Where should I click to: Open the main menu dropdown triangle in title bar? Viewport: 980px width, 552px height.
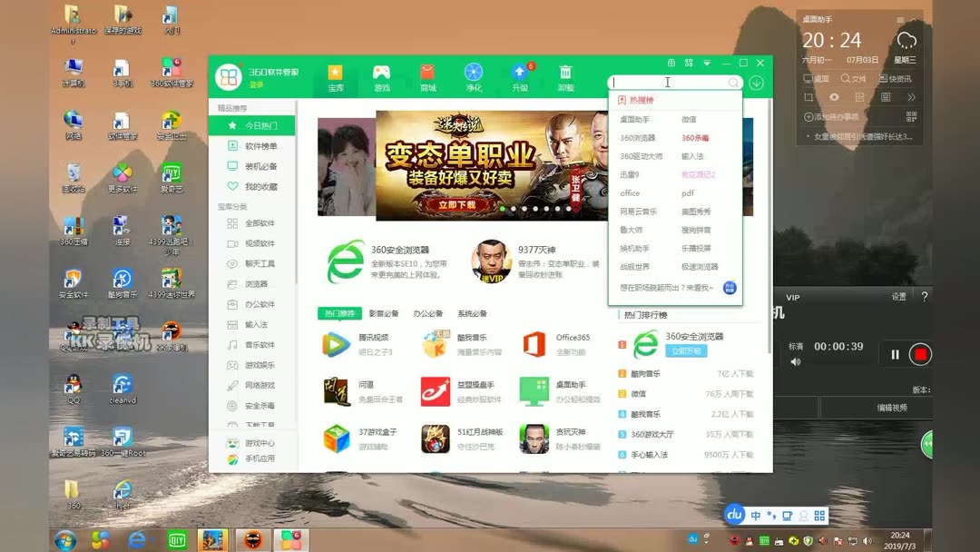click(707, 64)
